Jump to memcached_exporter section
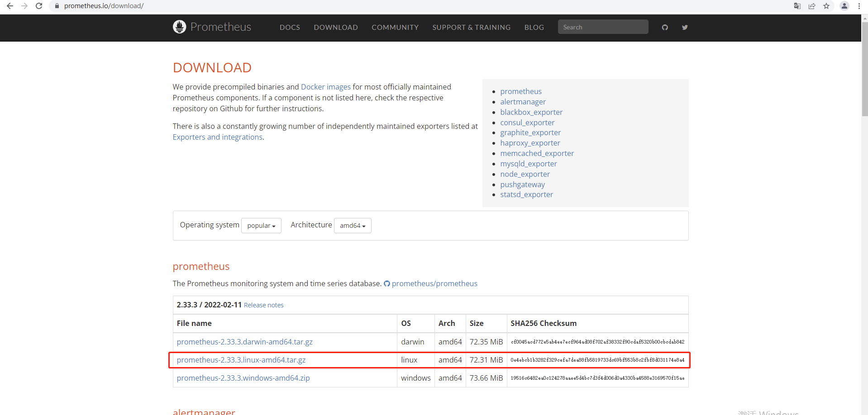Screen dimensions: 868x415 click(x=537, y=153)
